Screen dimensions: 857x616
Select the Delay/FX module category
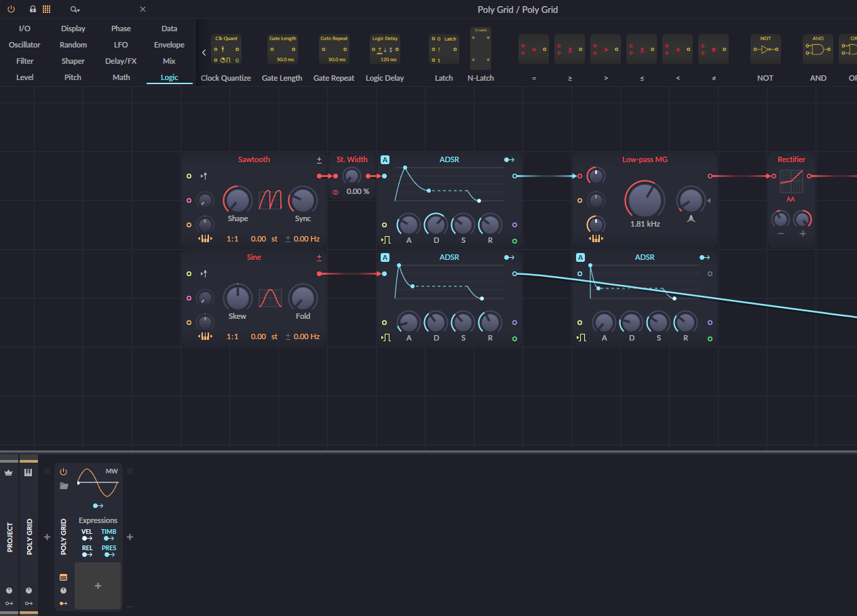click(x=121, y=61)
